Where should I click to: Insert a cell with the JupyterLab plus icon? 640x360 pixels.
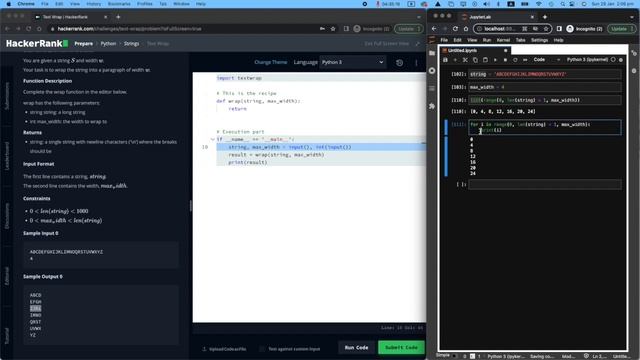coord(455,60)
